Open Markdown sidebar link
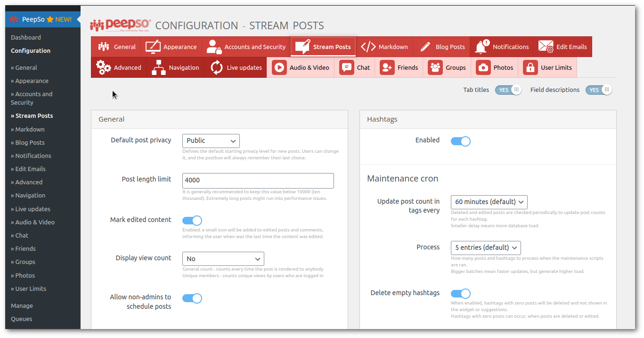The height and width of the screenshot is (338, 644). (28, 129)
